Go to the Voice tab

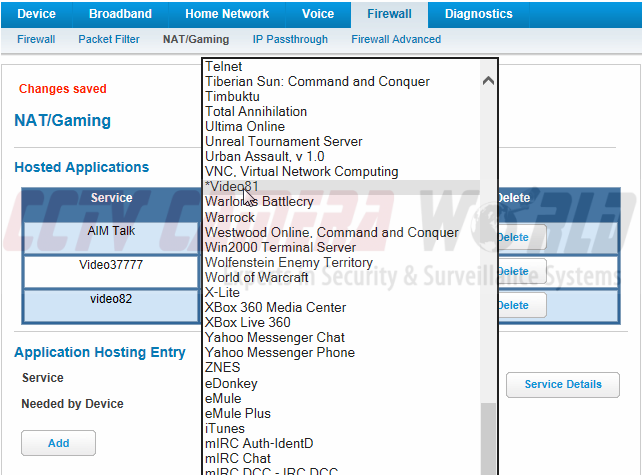[x=318, y=14]
